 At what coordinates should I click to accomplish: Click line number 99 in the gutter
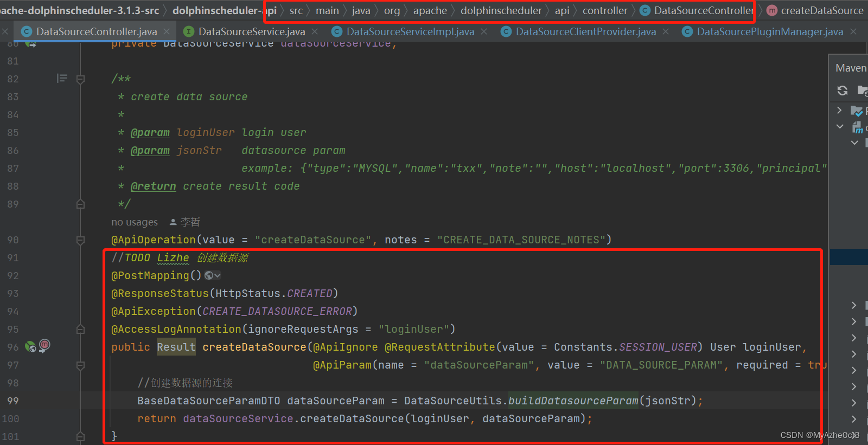(13, 401)
